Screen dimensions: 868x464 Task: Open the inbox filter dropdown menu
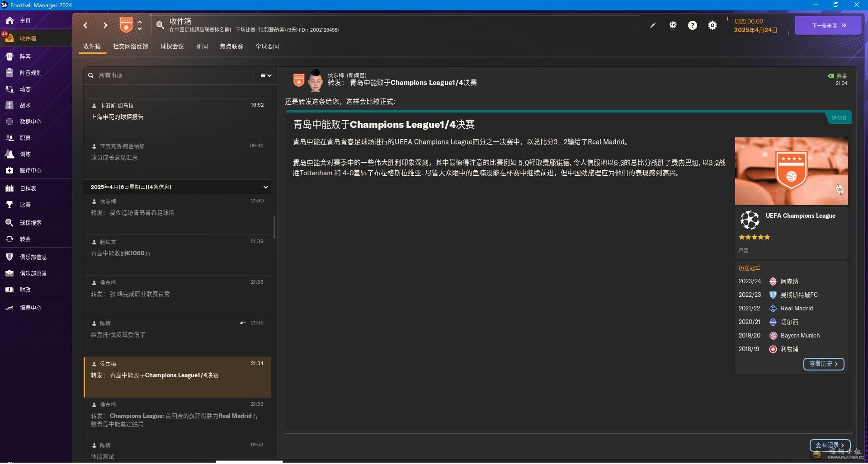pyautogui.click(x=266, y=75)
